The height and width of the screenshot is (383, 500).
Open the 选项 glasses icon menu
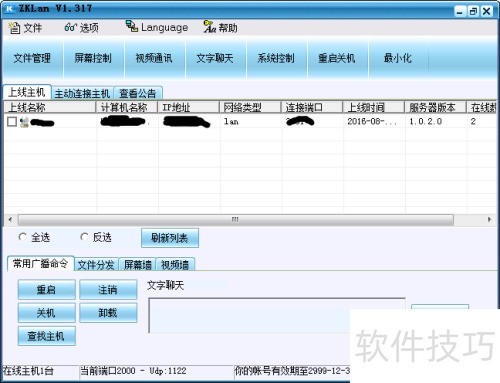point(71,27)
